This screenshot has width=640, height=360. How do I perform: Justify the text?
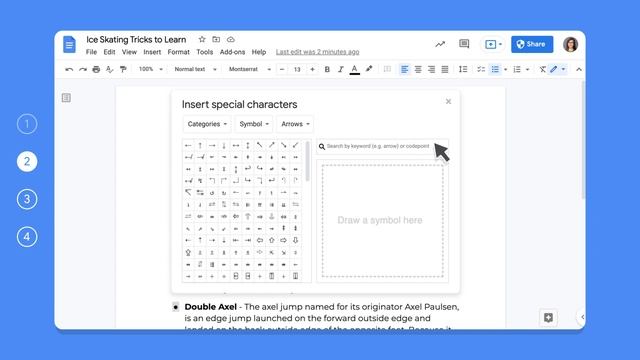coord(445,69)
